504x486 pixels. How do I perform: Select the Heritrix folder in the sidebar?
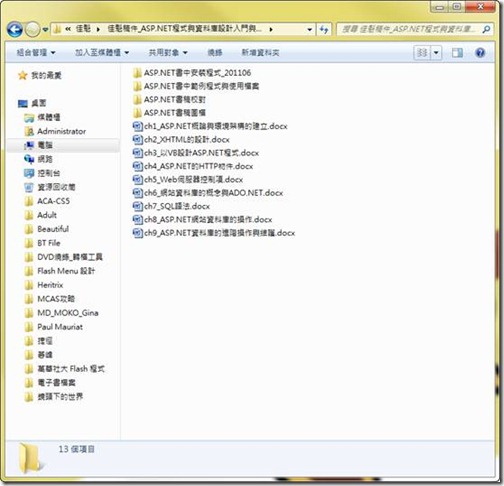(x=44, y=285)
